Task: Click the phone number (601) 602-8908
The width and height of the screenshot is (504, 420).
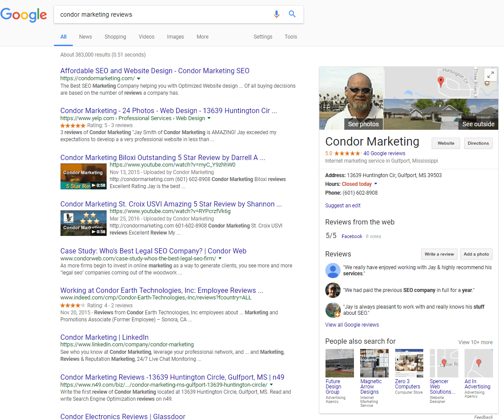Action: [360, 193]
